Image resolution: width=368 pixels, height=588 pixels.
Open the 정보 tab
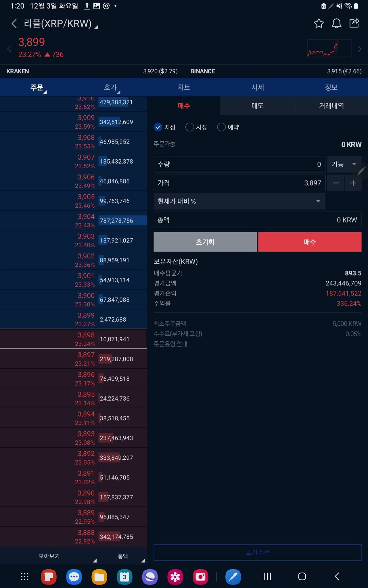[331, 87]
